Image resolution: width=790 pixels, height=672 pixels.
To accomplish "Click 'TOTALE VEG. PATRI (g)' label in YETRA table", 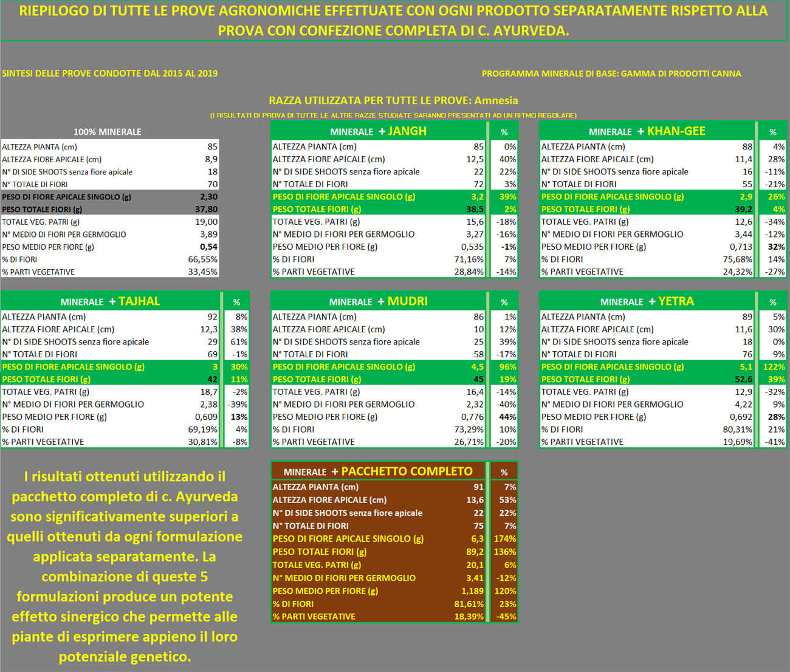I will coord(585,392).
